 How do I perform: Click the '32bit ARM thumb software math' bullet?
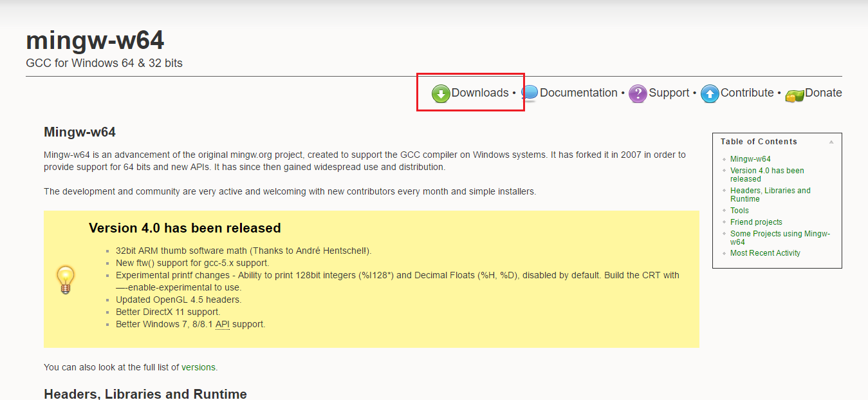244,251
